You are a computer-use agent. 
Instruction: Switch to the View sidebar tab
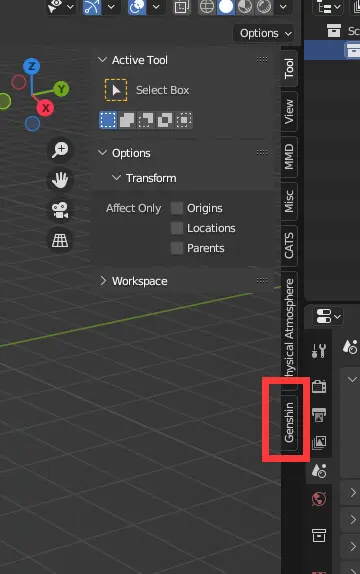289,111
